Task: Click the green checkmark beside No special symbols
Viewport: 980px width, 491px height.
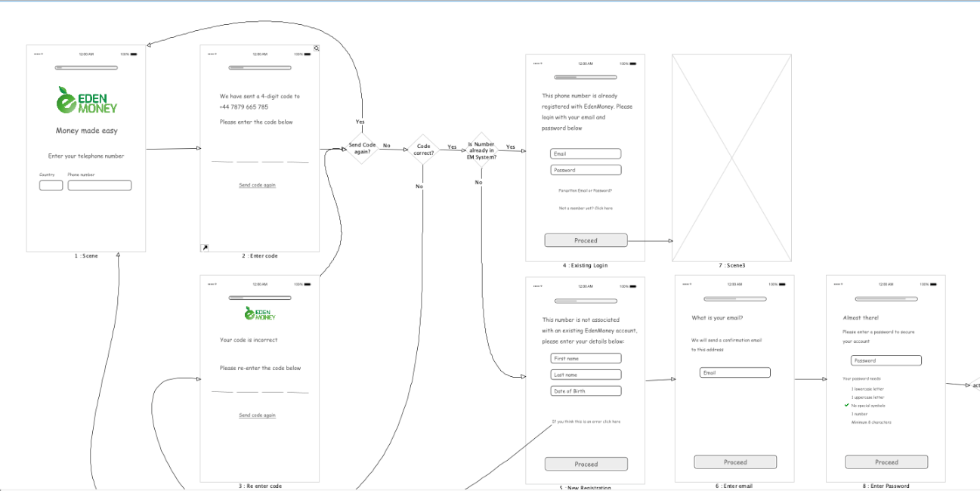Action: point(847,406)
